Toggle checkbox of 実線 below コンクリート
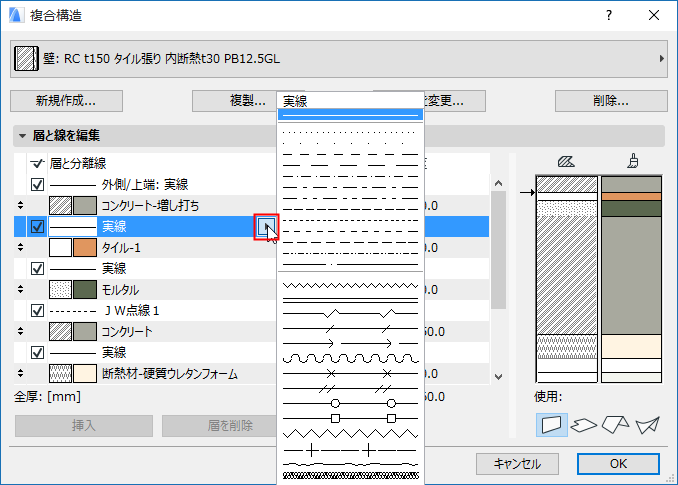Screen dimensions: 678x485 point(37,352)
